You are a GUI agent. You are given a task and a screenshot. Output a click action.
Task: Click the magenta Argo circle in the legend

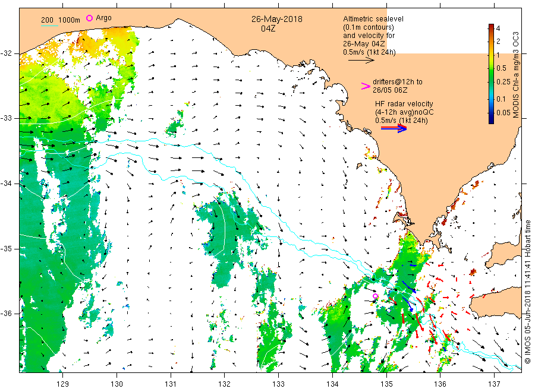89,18
